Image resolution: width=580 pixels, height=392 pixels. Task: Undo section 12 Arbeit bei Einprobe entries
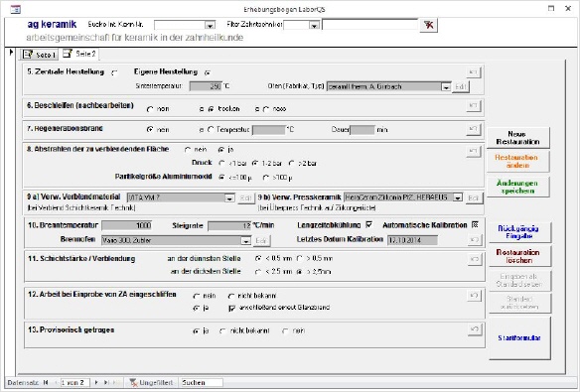point(474,295)
